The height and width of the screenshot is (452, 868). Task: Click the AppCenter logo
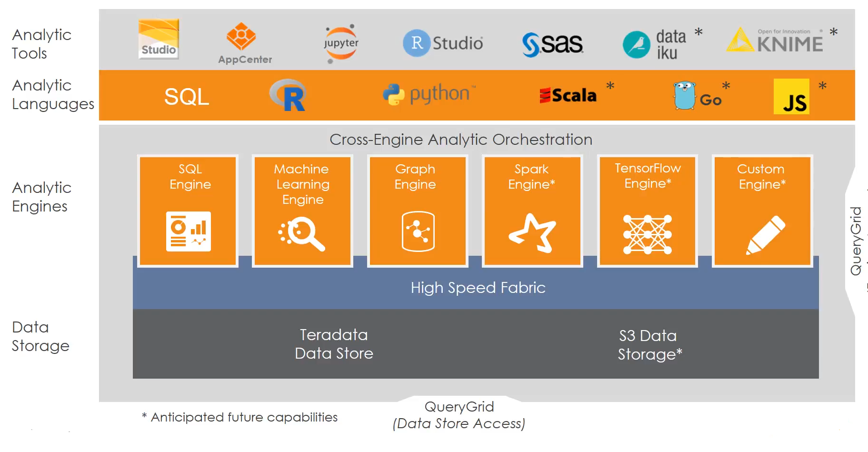(245, 43)
